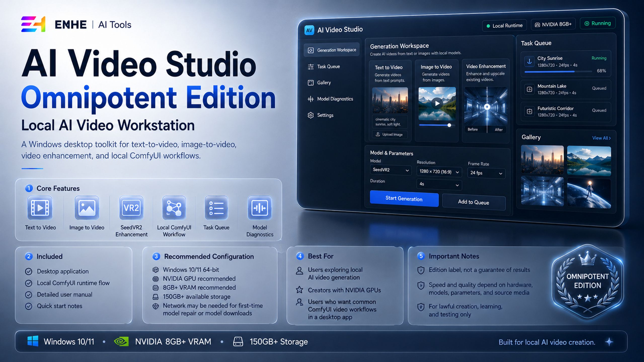
Task: Click the Futuristic Corridor task icon
Action: [x=529, y=111]
